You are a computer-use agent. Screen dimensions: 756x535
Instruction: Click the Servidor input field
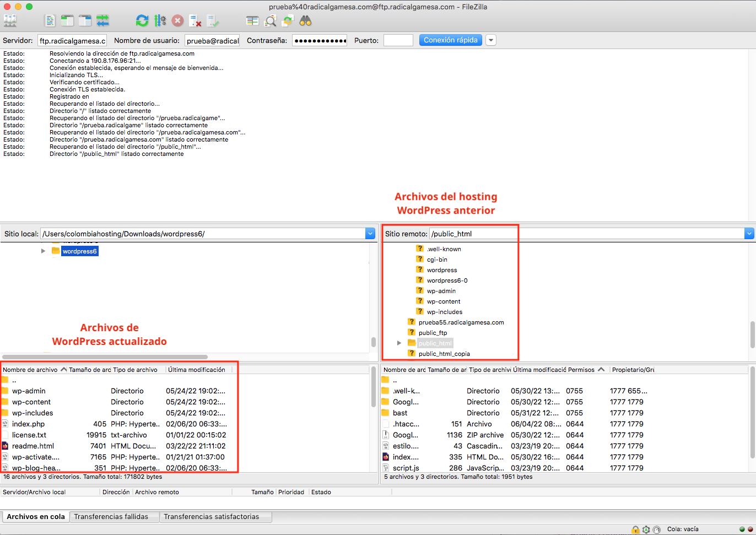72,40
